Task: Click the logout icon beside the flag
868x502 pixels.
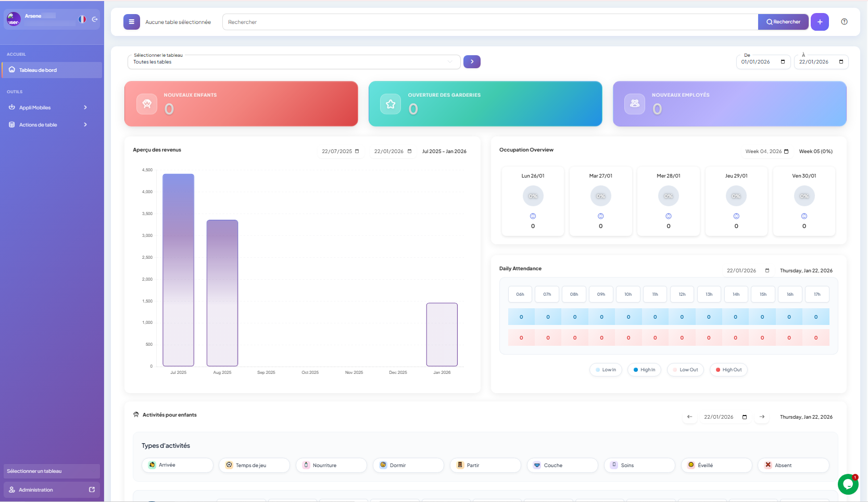Action: pos(95,19)
